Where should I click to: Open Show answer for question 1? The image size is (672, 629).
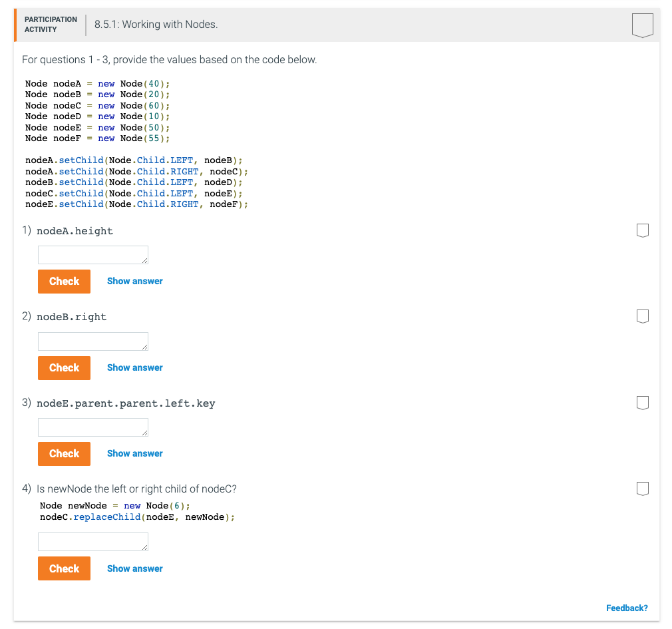[x=134, y=281]
